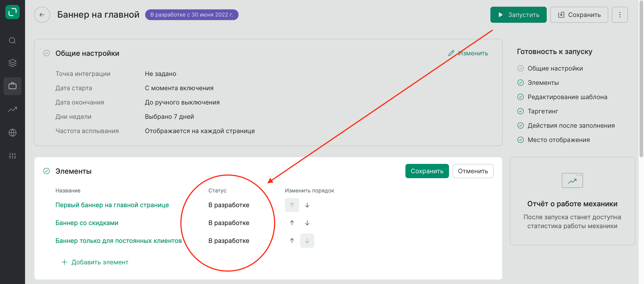
Task: Open analytics trend icon in sidebar
Action: [13, 109]
